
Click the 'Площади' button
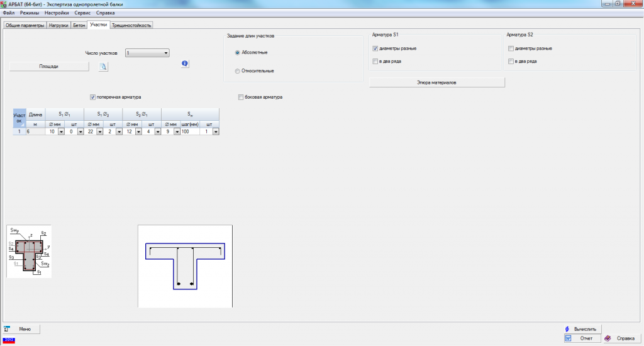point(49,66)
